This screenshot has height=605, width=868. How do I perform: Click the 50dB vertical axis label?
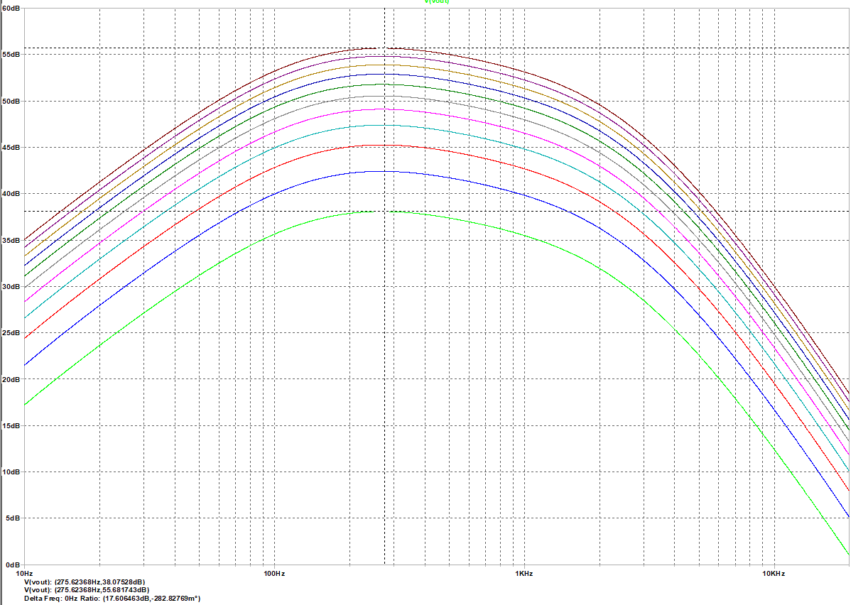[x=11, y=101]
